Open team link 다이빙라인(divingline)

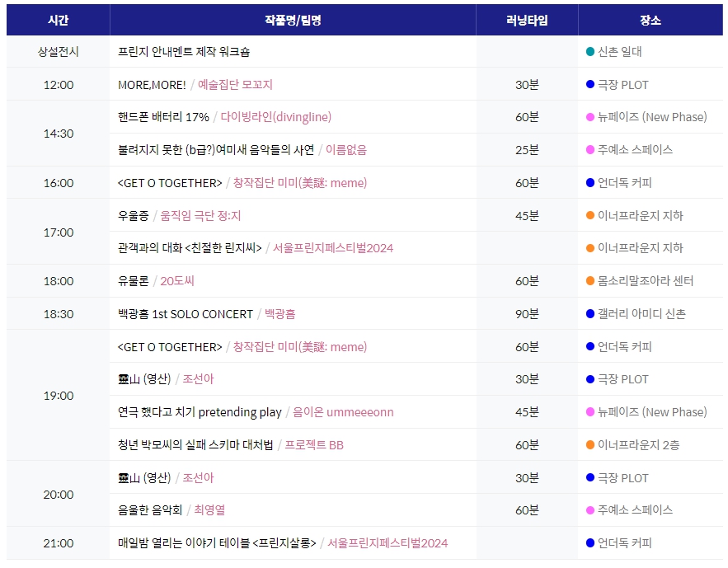[276, 117]
